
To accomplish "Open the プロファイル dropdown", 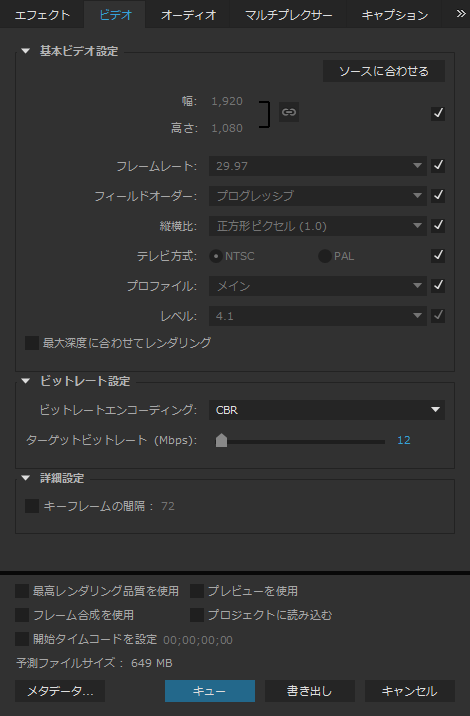I will (318, 286).
